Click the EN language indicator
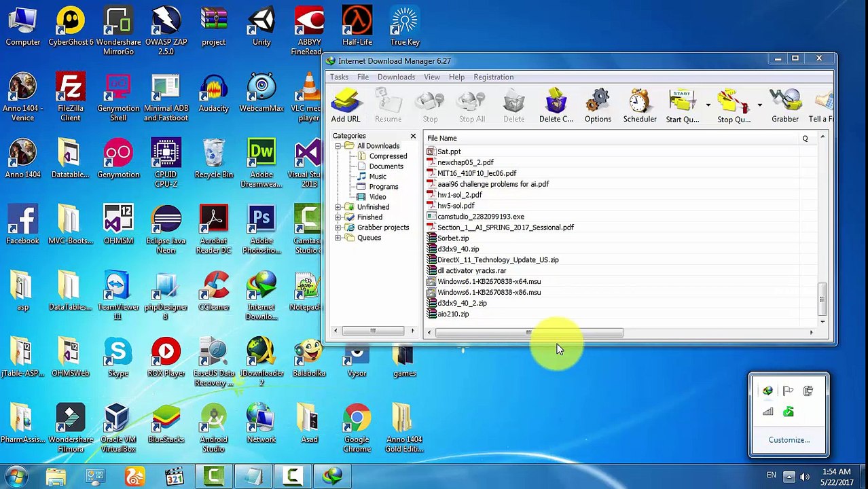868x489 pixels. coord(772,475)
